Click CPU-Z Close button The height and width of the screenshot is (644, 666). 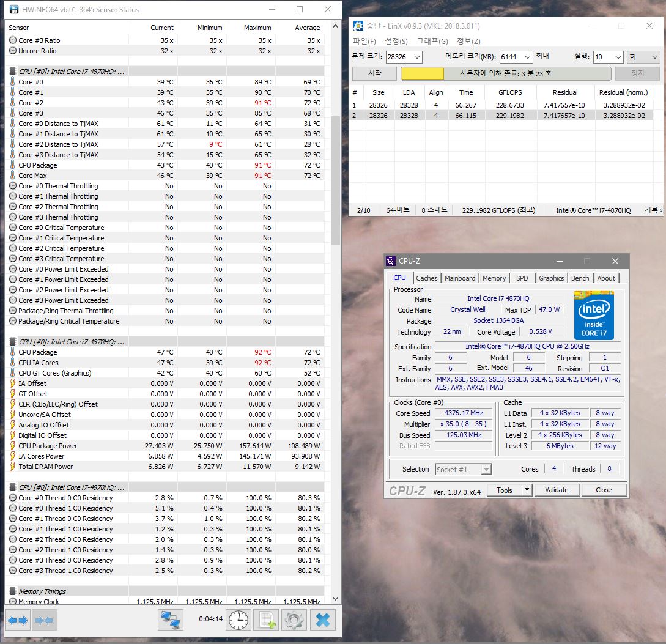pos(604,490)
